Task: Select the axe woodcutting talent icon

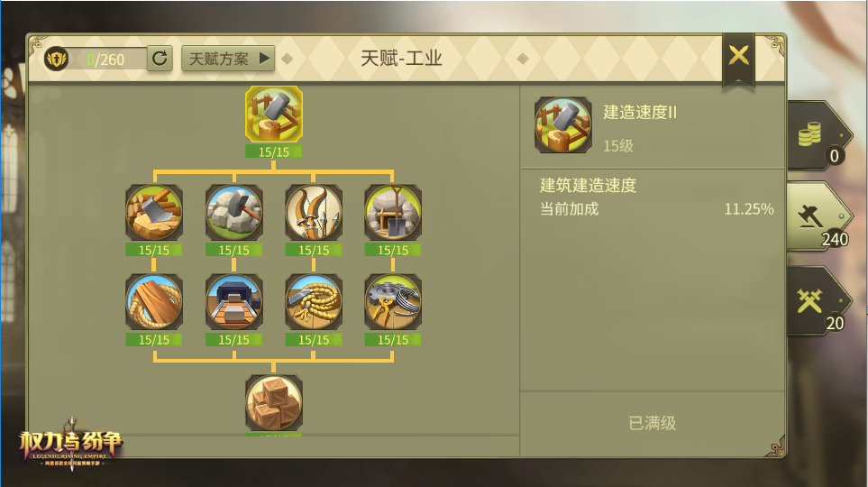Action: point(154,213)
